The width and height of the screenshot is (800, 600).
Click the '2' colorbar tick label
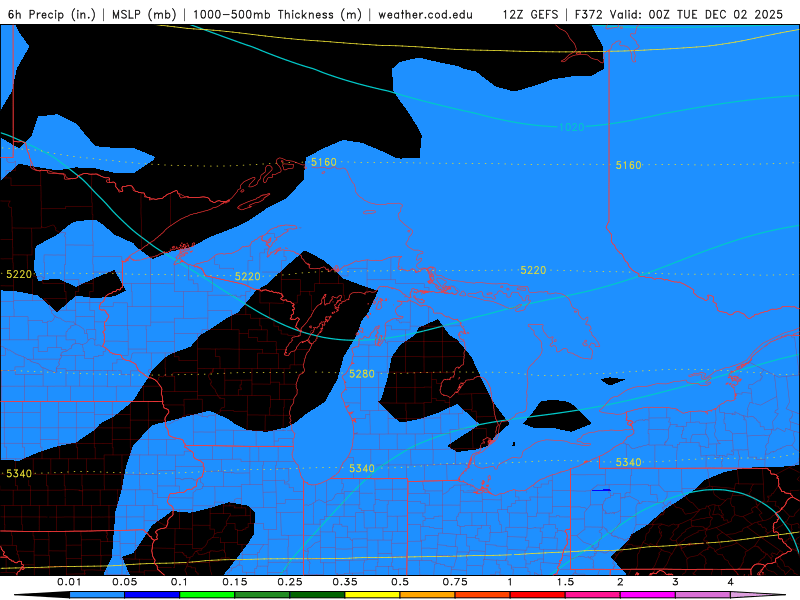(x=620, y=582)
